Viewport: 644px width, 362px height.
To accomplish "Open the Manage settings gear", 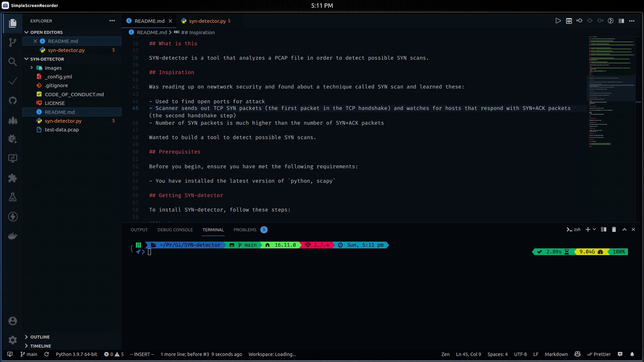I will (x=12, y=340).
